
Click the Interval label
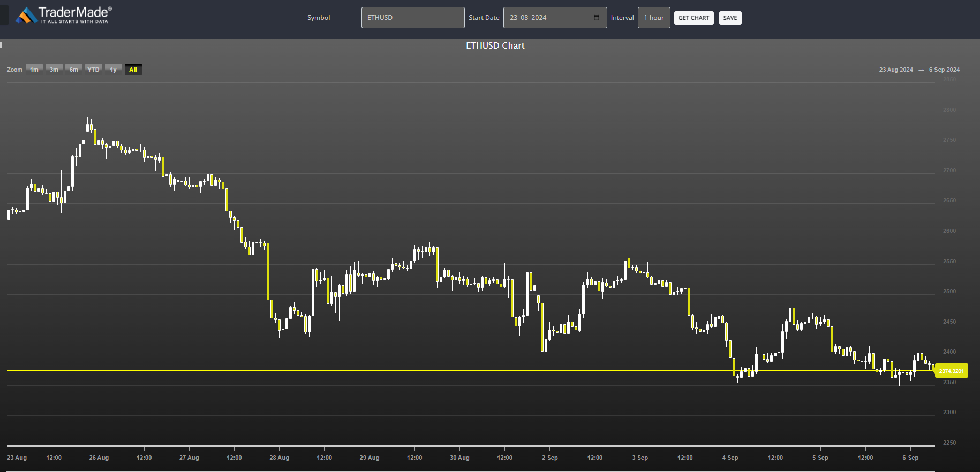622,18
